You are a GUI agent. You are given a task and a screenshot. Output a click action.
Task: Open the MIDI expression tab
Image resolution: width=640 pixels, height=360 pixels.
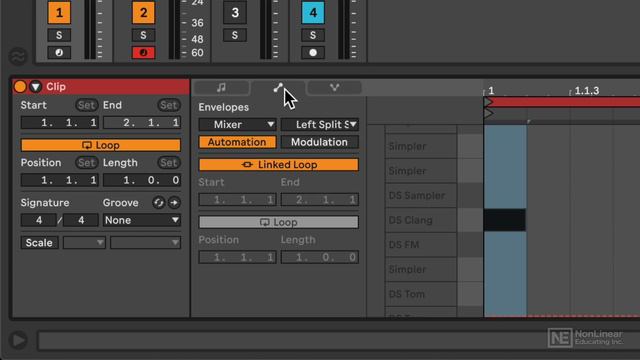point(334,87)
